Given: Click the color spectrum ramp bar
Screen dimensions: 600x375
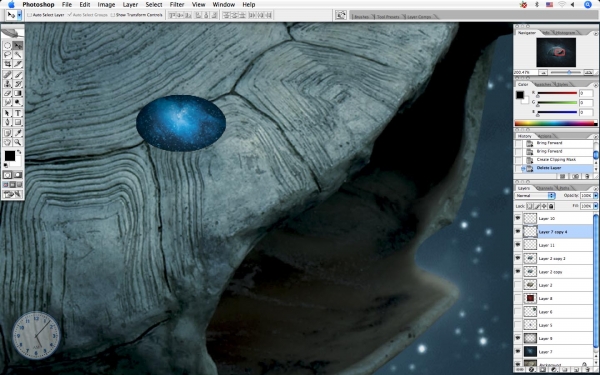Looking at the screenshot, I should click(x=556, y=123).
